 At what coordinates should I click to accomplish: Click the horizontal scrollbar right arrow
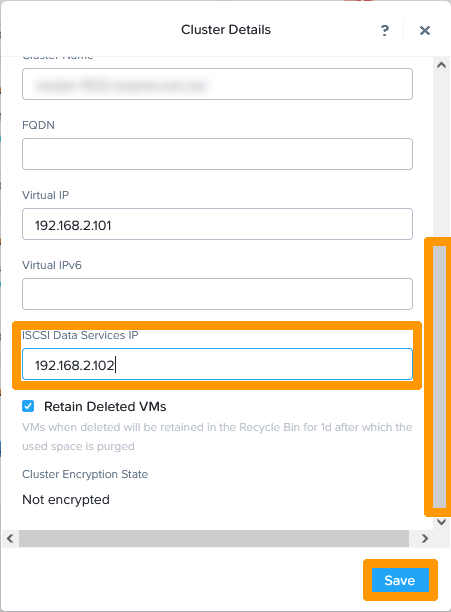tap(425, 539)
